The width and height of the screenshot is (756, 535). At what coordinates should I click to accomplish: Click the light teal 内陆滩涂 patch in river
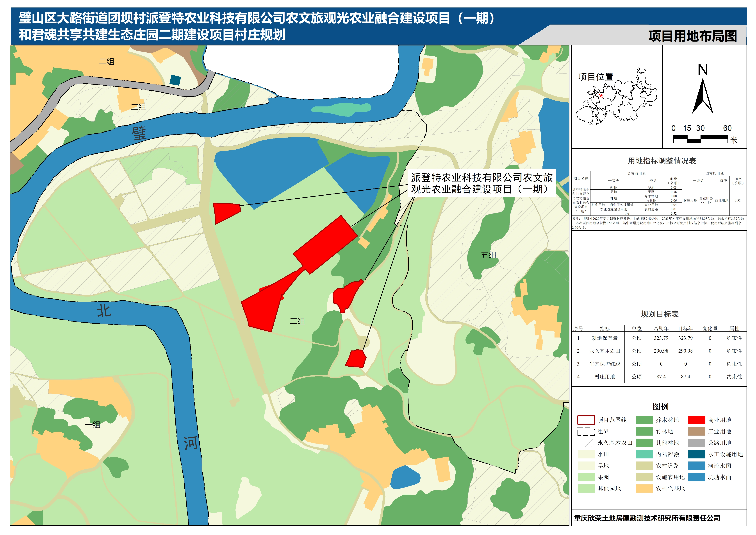341,110
